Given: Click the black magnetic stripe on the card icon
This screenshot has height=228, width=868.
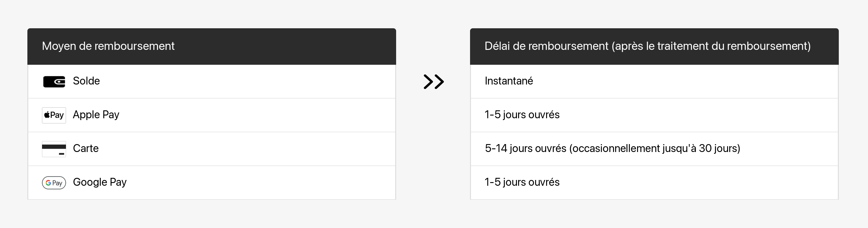Looking at the screenshot, I should (54, 147).
